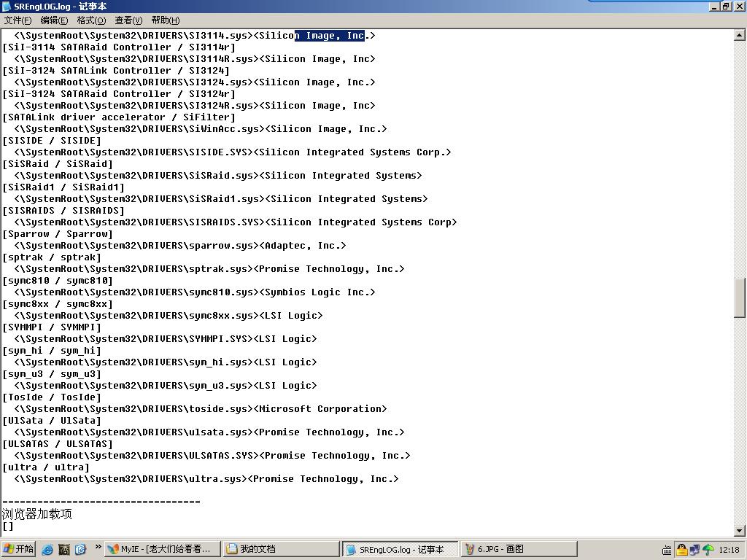The height and width of the screenshot is (560, 747).
Task: Click the '[symc810 / symc810]' line
Action: (58, 281)
